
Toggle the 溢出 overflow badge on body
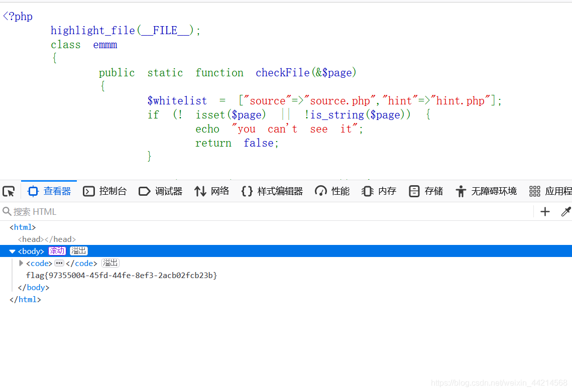coord(78,251)
